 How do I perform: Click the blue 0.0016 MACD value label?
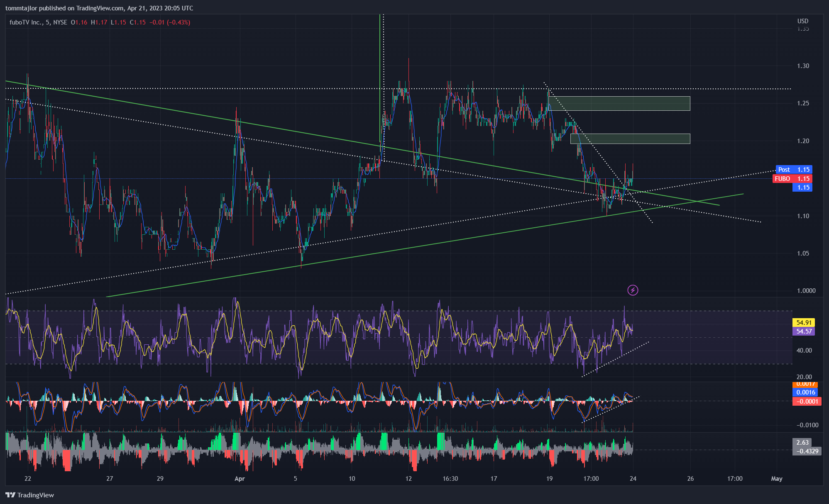[x=806, y=392]
